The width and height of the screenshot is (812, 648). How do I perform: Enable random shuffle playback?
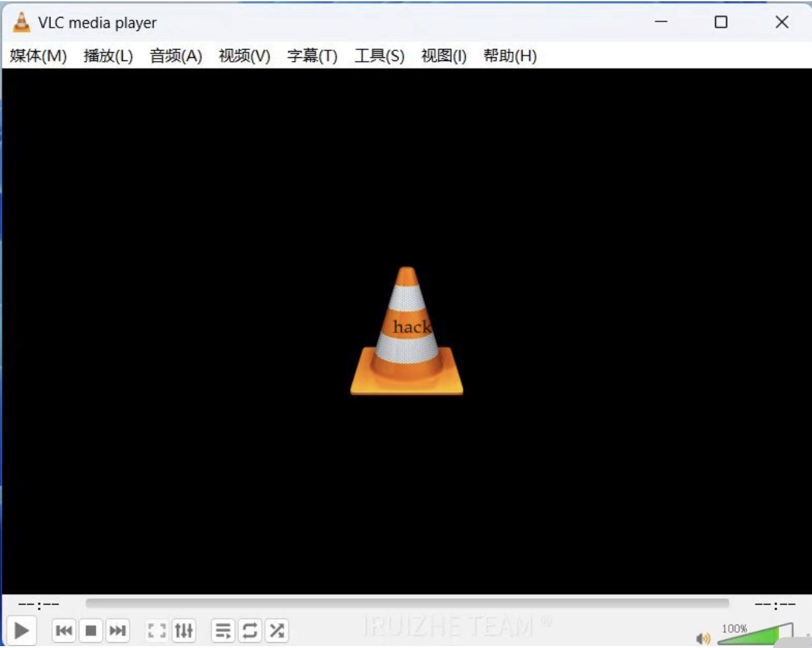coord(277,630)
